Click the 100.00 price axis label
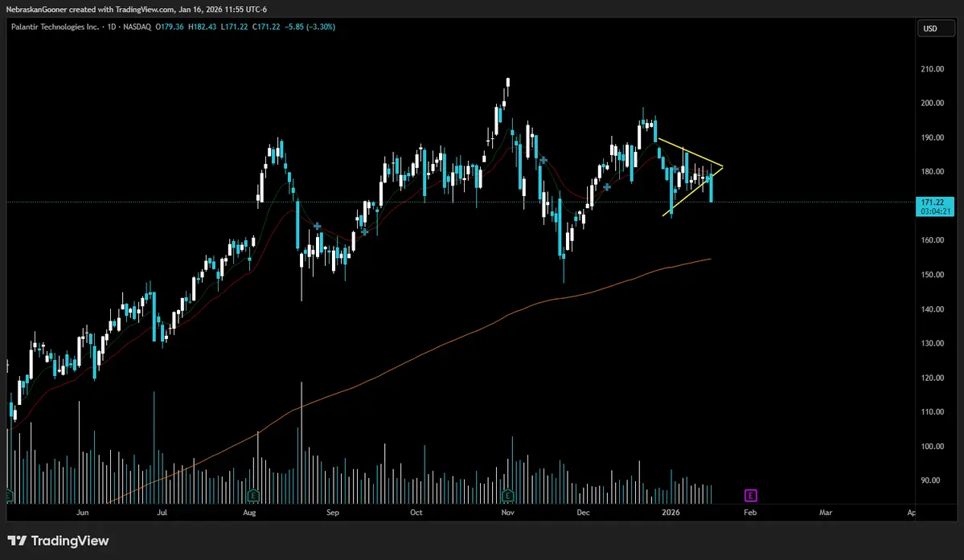Image resolution: width=964 pixels, height=560 pixels. 932,447
